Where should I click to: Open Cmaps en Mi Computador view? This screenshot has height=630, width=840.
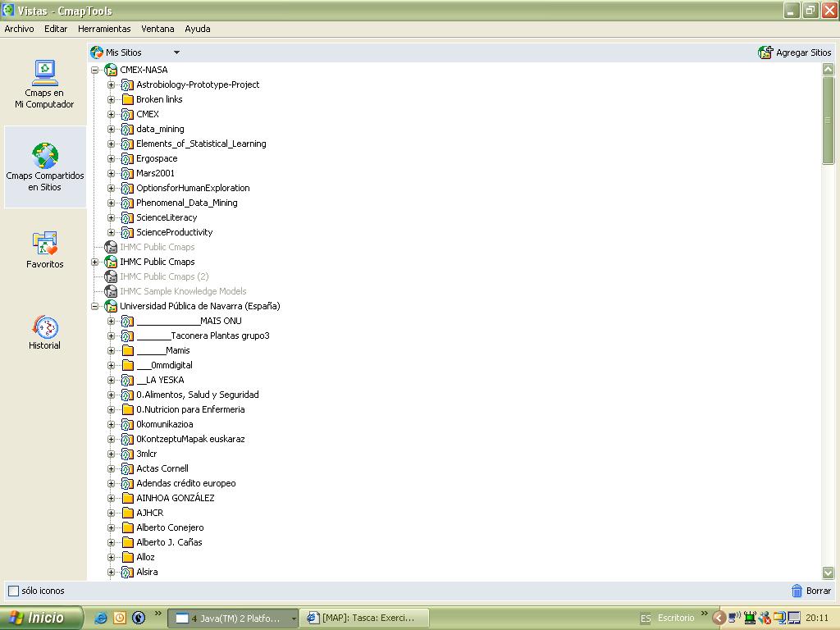[44, 74]
